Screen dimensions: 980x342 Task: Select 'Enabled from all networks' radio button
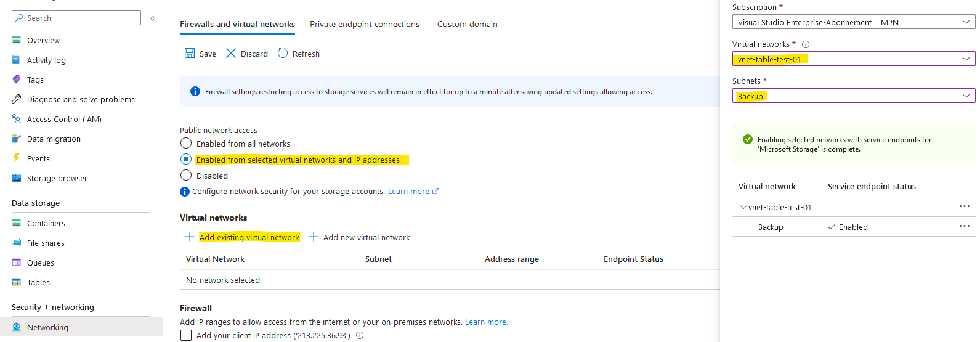[186, 144]
